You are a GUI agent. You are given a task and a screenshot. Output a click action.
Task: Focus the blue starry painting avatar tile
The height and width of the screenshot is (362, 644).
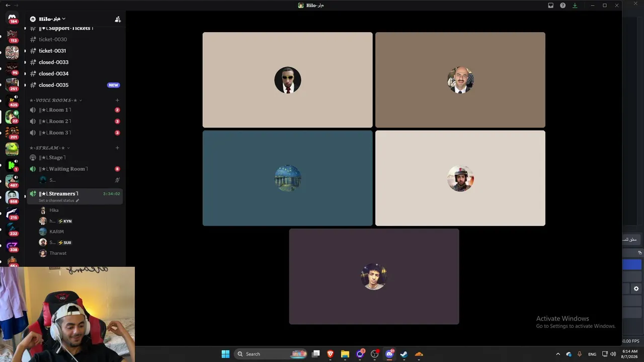point(287,178)
